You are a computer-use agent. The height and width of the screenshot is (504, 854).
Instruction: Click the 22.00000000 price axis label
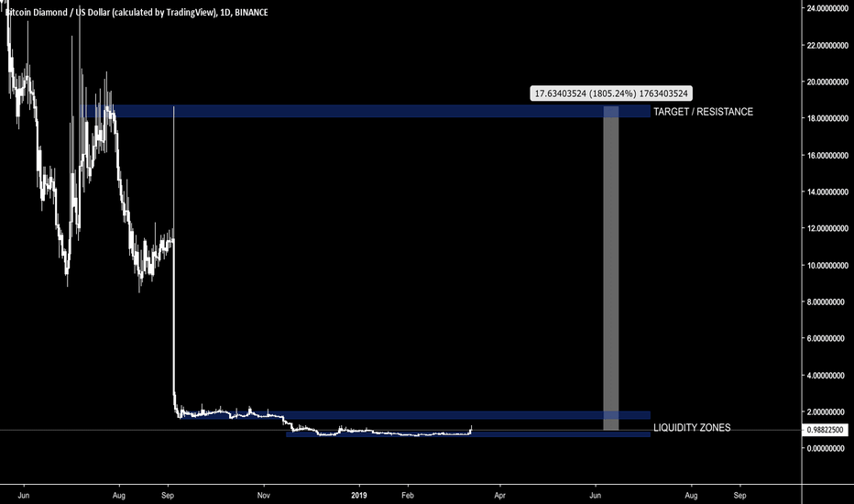pos(827,45)
